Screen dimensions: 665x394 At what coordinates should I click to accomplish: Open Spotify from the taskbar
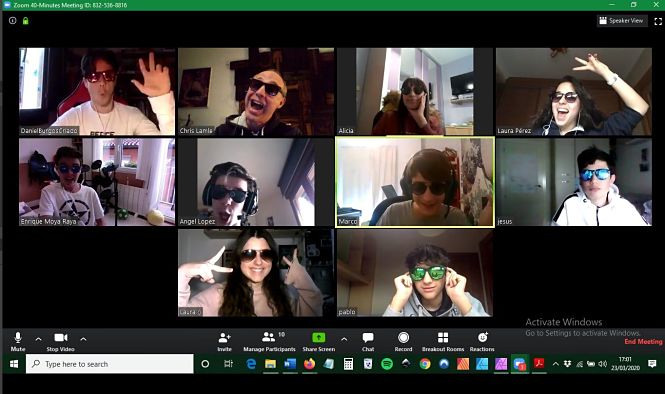click(387, 364)
